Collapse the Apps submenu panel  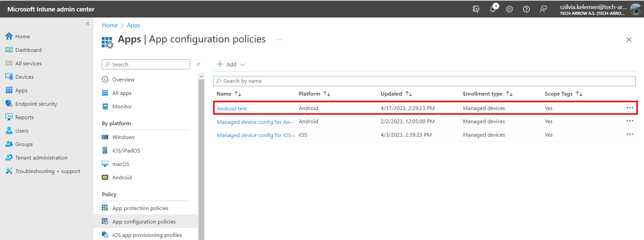(198, 64)
